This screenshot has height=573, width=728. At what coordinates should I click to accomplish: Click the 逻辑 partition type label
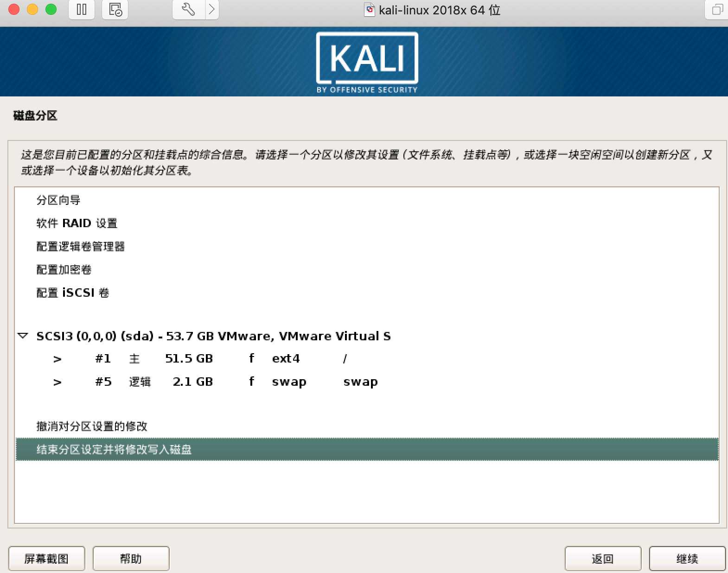140,382
